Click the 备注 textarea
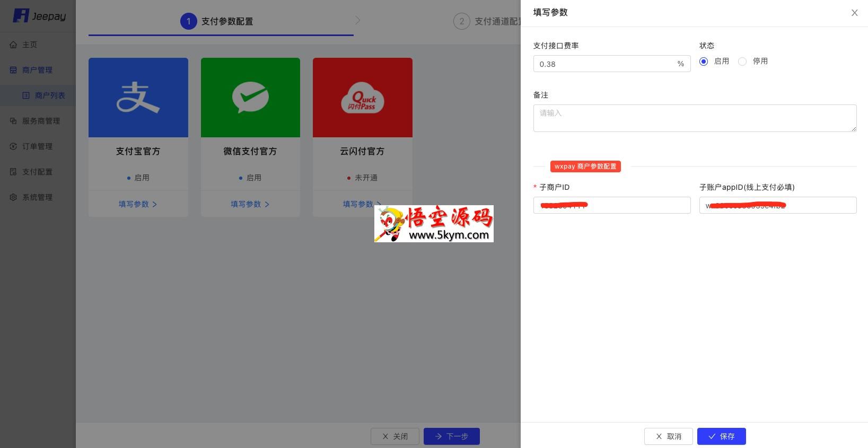Viewport: 868px width, 448px height. click(695, 118)
